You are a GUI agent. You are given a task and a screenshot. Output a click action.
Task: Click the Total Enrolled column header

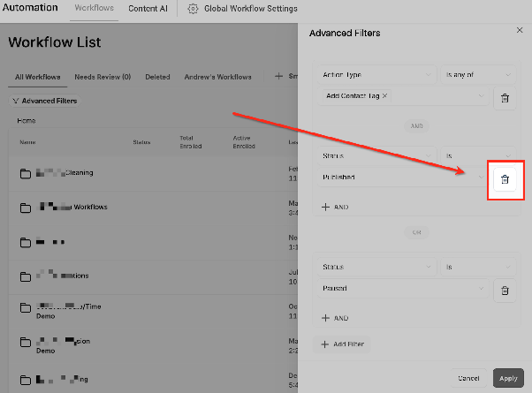coord(191,142)
